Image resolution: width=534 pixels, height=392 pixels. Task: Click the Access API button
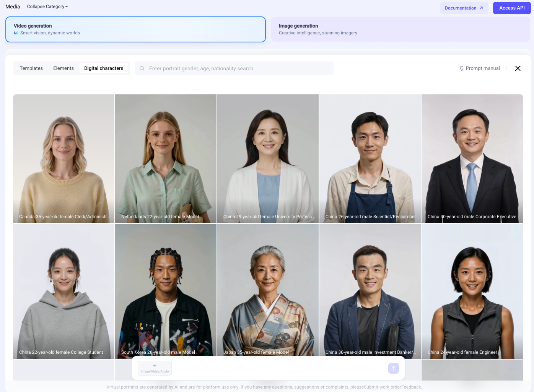(x=511, y=8)
